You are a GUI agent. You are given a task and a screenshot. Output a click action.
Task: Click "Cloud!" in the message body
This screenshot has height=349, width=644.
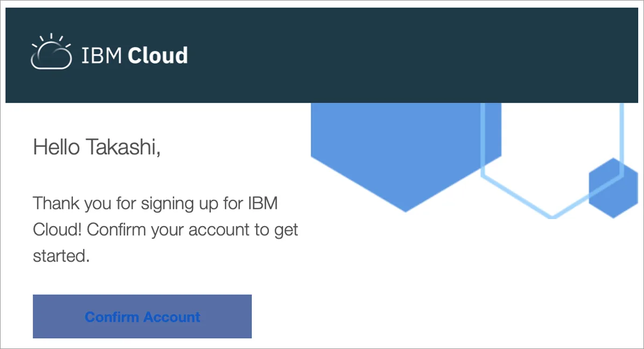(x=57, y=230)
